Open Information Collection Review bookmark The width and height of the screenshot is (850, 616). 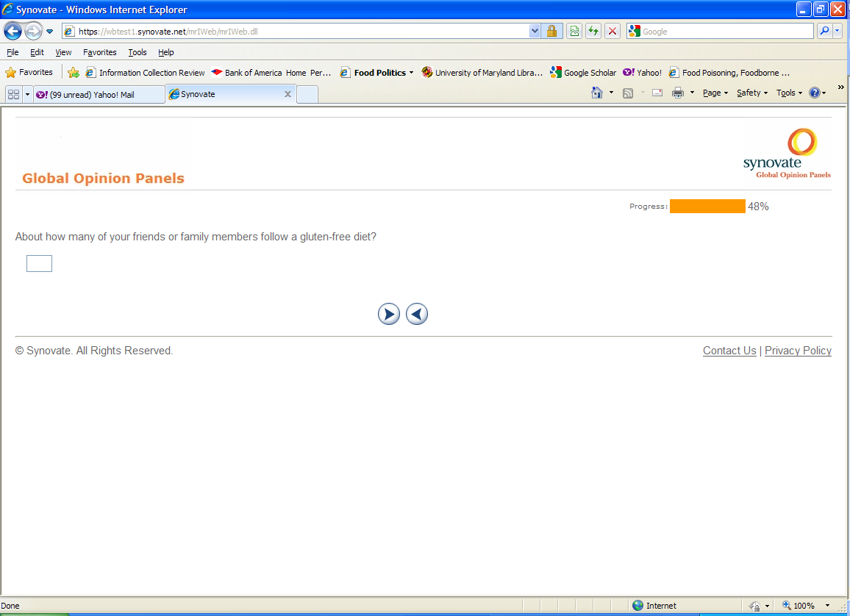point(146,73)
